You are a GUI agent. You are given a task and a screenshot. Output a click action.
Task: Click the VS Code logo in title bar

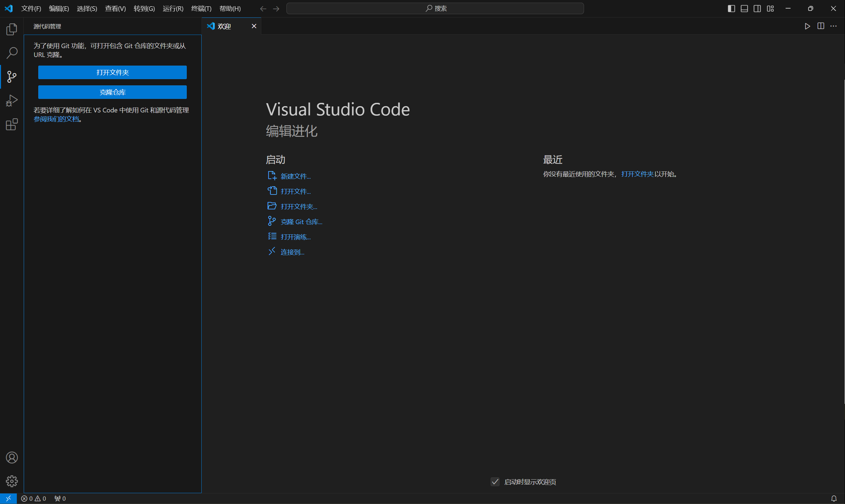tap(9, 9)
